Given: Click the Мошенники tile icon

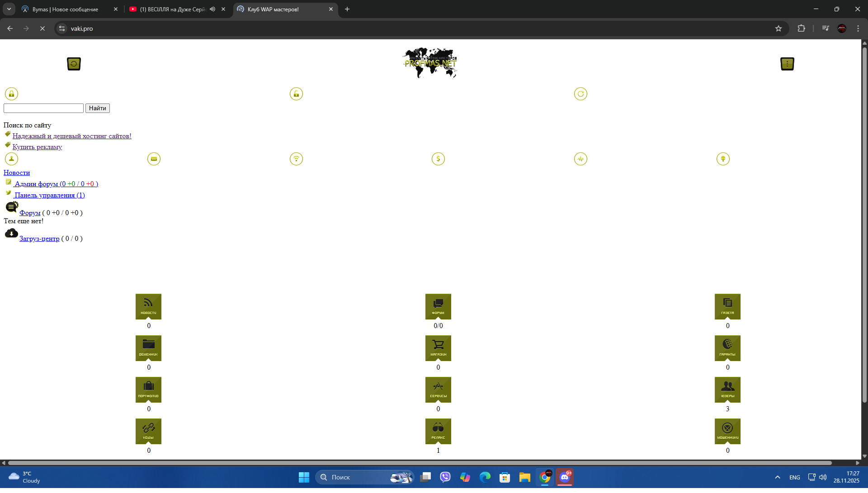Looking at the screenshot, I should click(727, 431).
